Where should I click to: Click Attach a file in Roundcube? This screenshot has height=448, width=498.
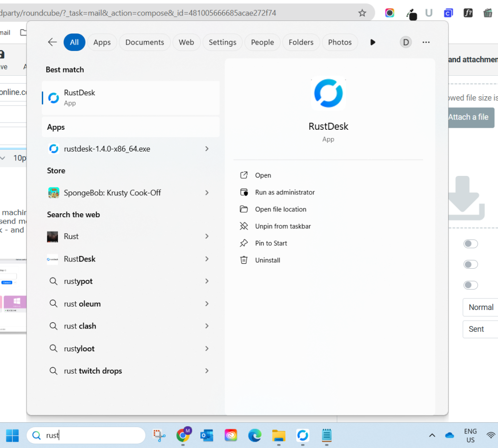tap(471, 118)
